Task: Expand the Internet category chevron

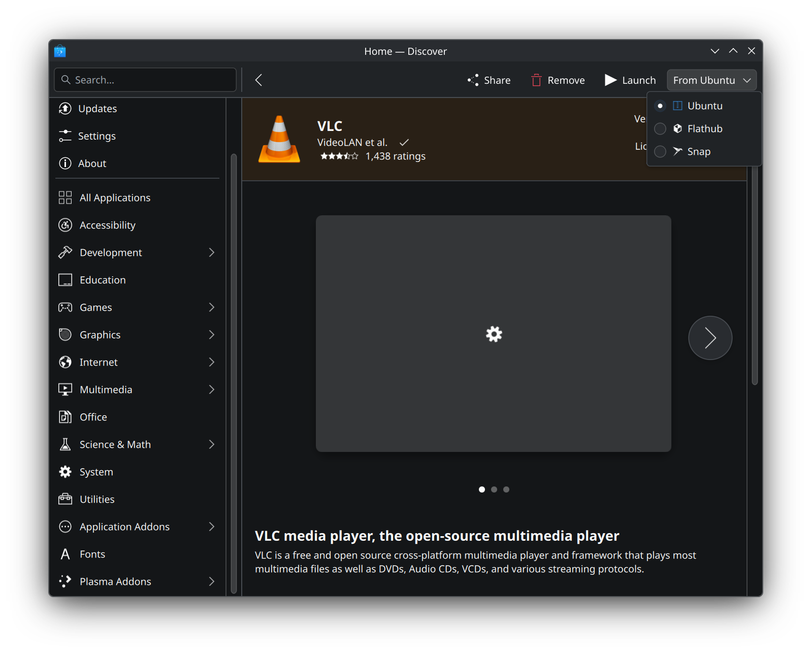Action: coord(212,362)
